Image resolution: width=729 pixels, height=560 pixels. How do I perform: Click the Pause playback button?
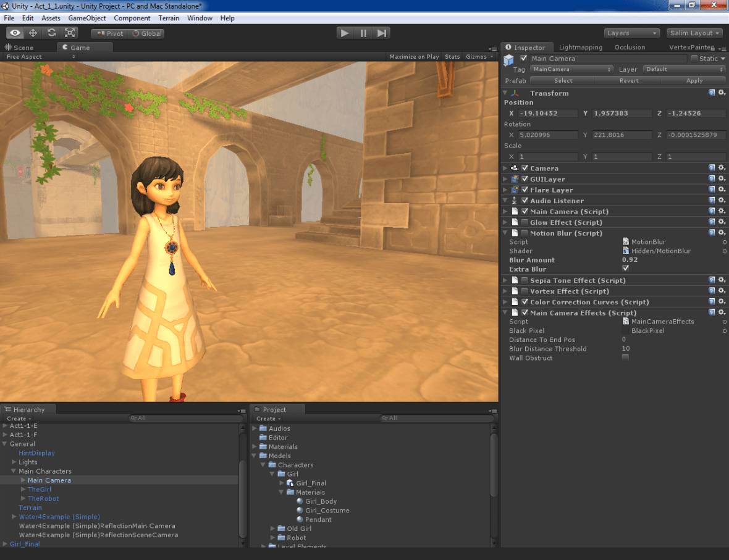point(363,33)
